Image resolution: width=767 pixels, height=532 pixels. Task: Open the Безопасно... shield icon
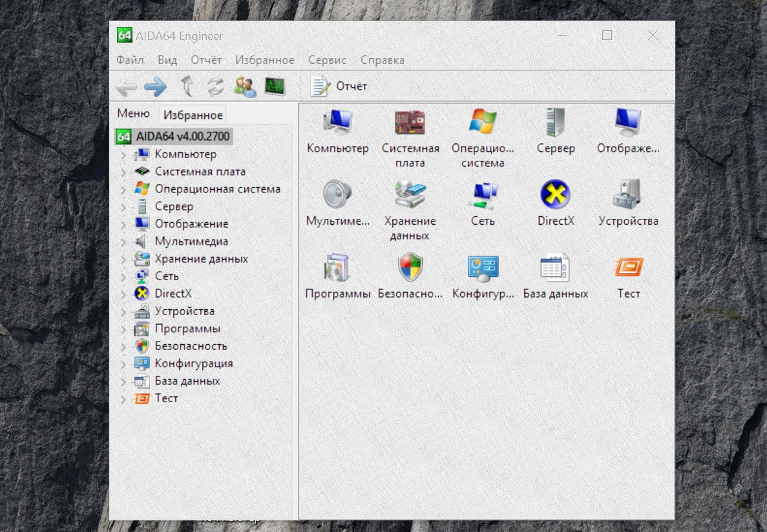click(x=410, y=267)
